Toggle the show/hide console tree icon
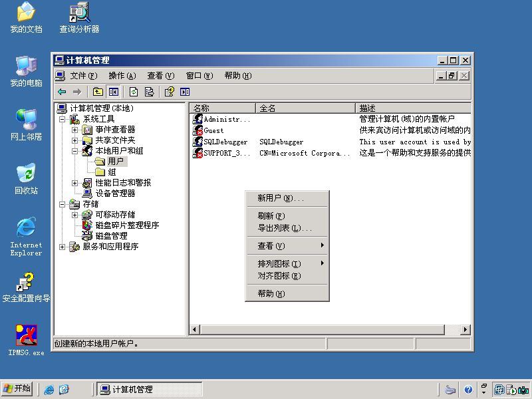532x399 pixels. tap(113, 92)
